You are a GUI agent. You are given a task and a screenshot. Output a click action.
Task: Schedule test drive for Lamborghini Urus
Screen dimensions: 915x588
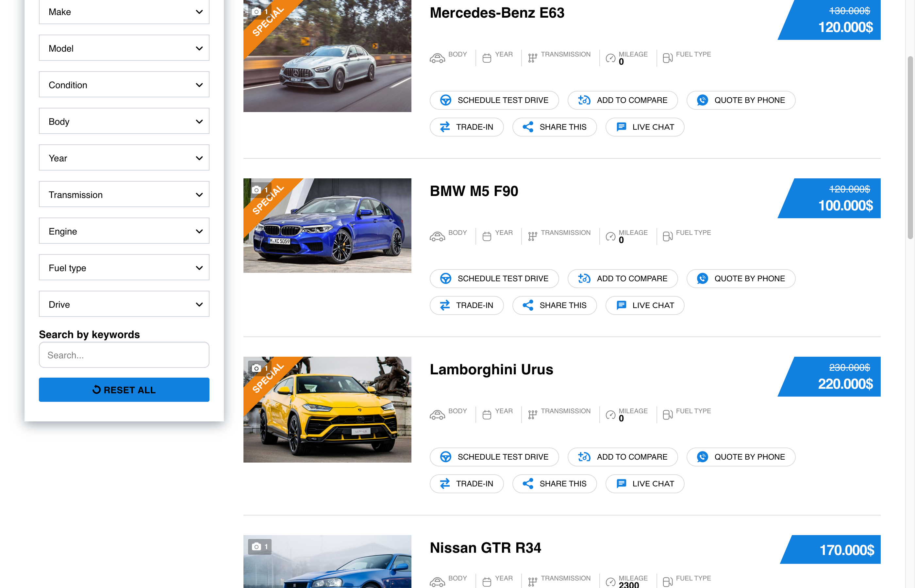tap(494, 457)
